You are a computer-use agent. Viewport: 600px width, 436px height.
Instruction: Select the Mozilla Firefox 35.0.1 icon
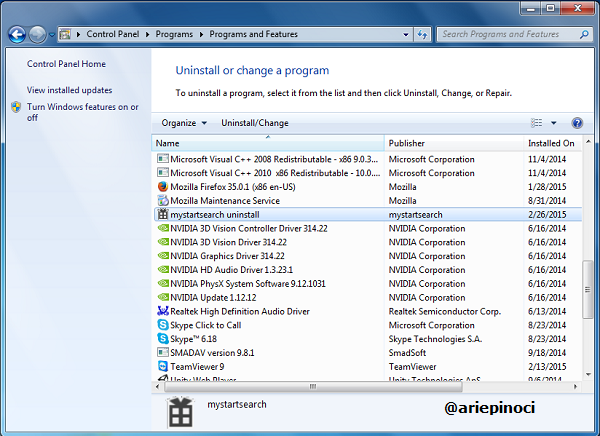163,186
